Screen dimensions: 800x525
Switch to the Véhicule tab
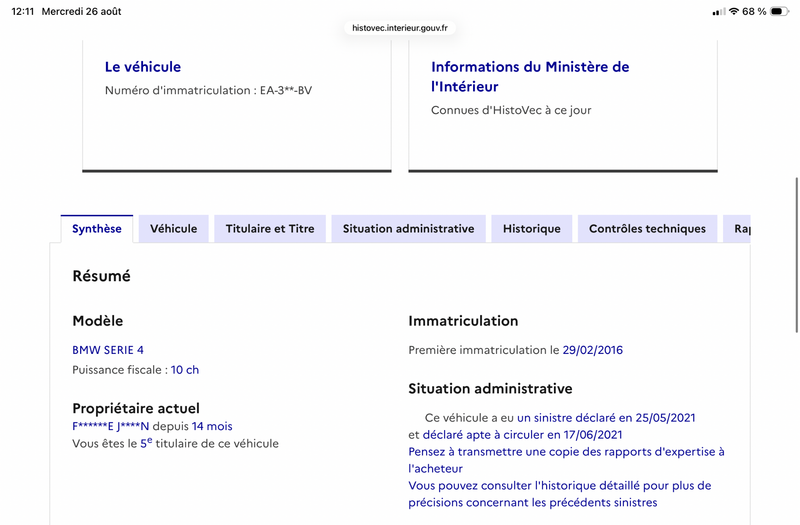(173, 229)
